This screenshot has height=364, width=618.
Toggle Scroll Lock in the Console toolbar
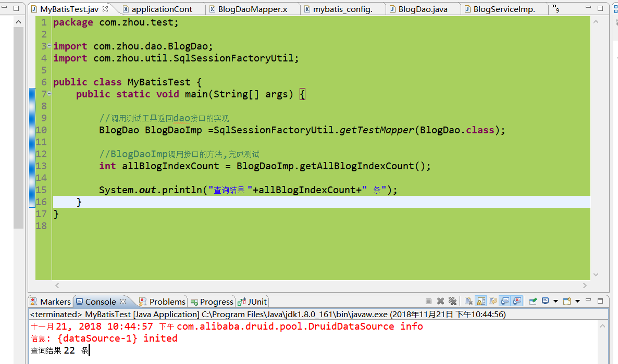tap(480, 301)
